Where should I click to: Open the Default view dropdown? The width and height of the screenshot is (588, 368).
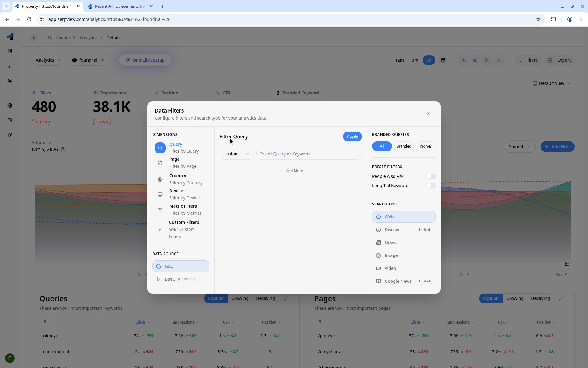pyautogui.click(x=551, y=83)
